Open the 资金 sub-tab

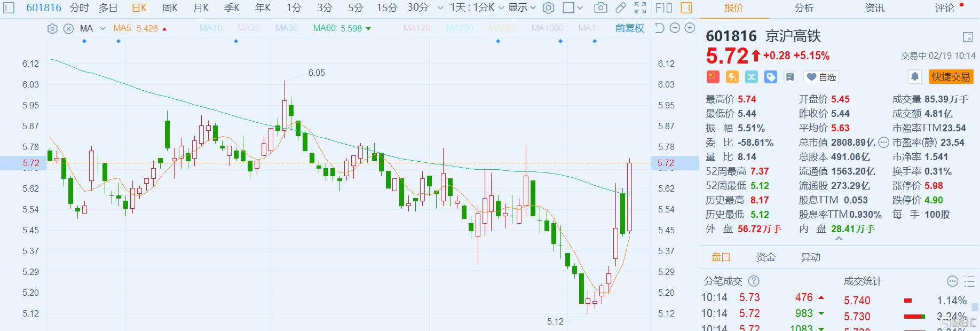coord(766,257)
